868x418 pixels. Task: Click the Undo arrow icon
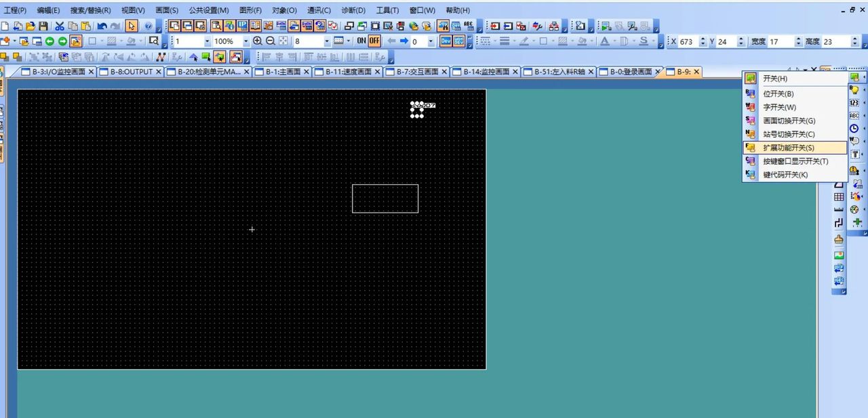pyautogui.click(x=102, y=26)
